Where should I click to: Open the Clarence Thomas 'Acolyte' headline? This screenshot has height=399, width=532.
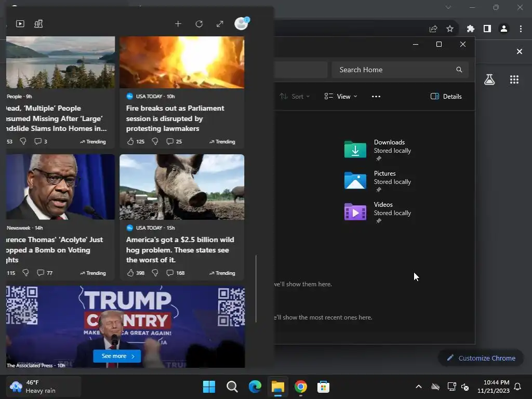(54, 250)
